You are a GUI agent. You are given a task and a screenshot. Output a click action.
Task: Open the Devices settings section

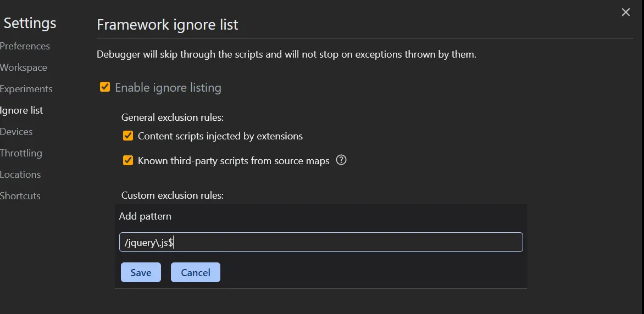pyautogui.click(x=16, y=132)
